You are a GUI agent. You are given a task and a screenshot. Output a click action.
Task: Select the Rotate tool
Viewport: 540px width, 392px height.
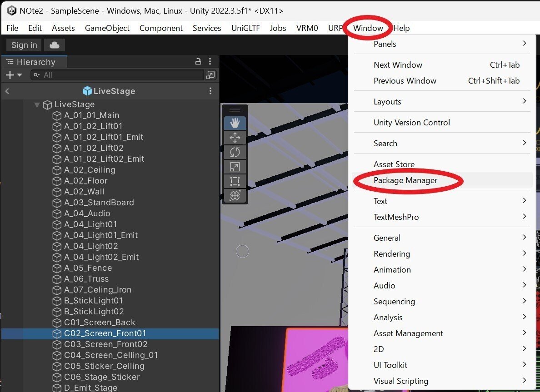pos(235,152)
